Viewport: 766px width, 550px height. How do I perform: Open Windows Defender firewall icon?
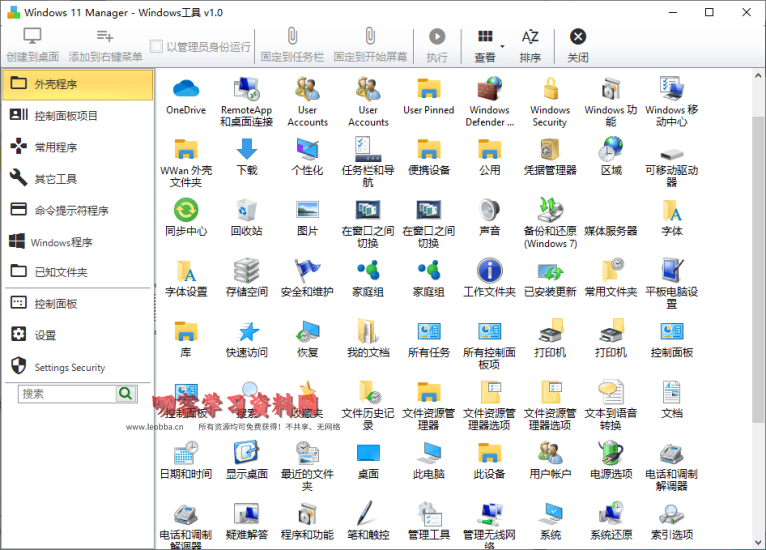(489, 89)
